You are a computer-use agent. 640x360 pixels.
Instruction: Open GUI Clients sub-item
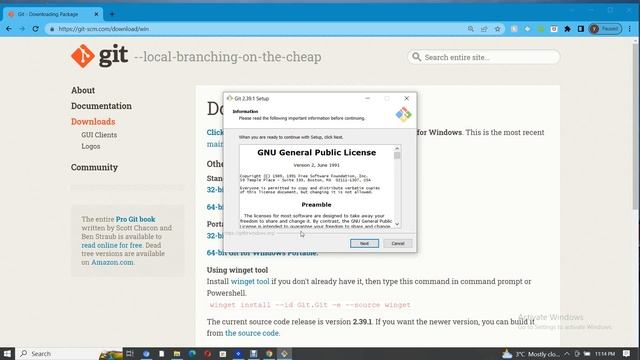(x=99, y=135)
